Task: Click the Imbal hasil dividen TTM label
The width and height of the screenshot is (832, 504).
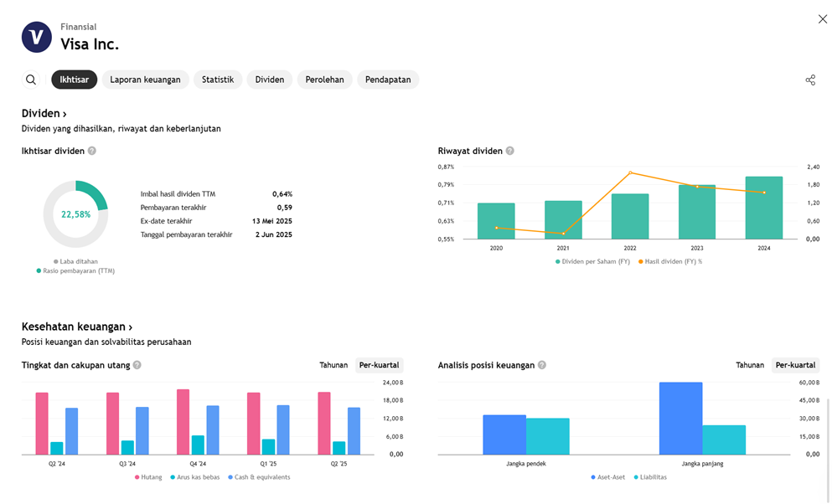Action: pyautogui.click(x=178, y=194)
